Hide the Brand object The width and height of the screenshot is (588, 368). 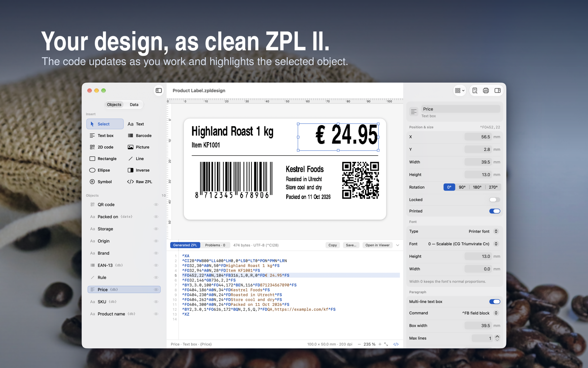(x=156, y=253)
